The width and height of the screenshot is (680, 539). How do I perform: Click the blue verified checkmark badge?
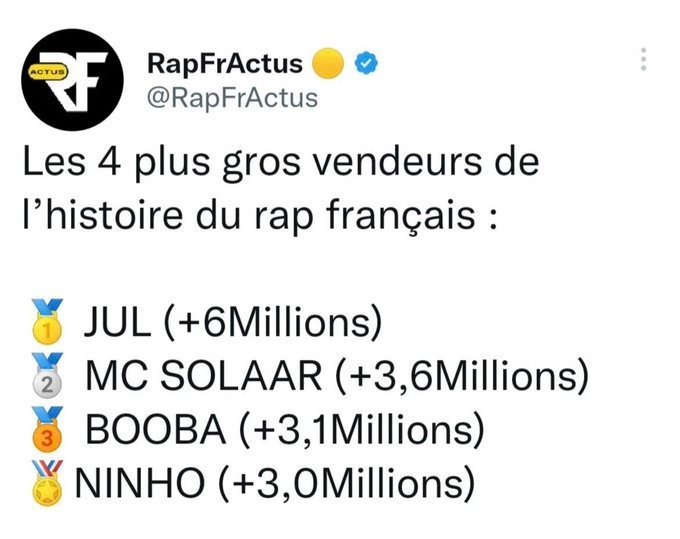tap(366, 63)
